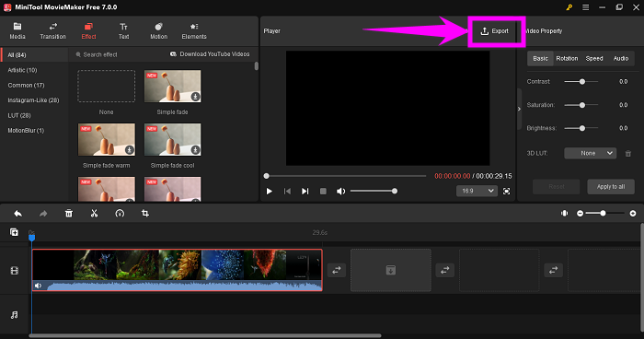Select the None effect thumbnail
644x339 pixels.
point(107,86)
